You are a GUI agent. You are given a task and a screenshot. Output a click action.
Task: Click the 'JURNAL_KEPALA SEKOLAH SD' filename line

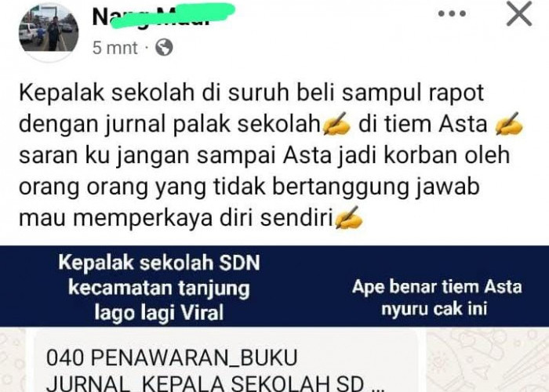pos(213,383)
